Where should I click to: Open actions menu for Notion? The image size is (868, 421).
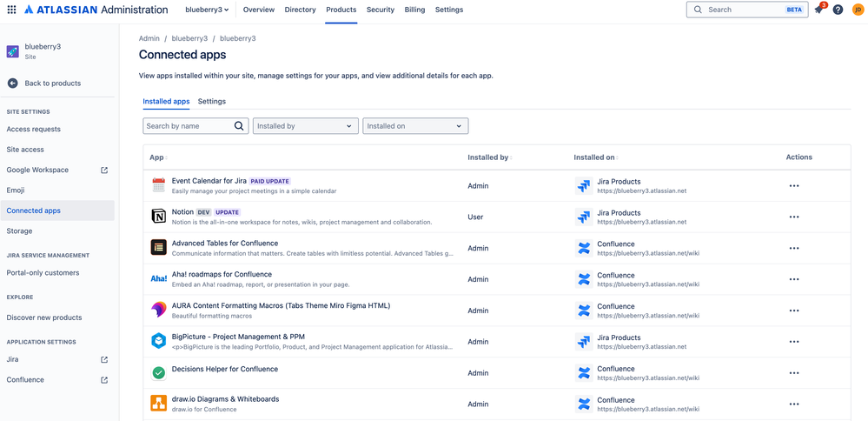pyautogui.click(x=794, y=217)
